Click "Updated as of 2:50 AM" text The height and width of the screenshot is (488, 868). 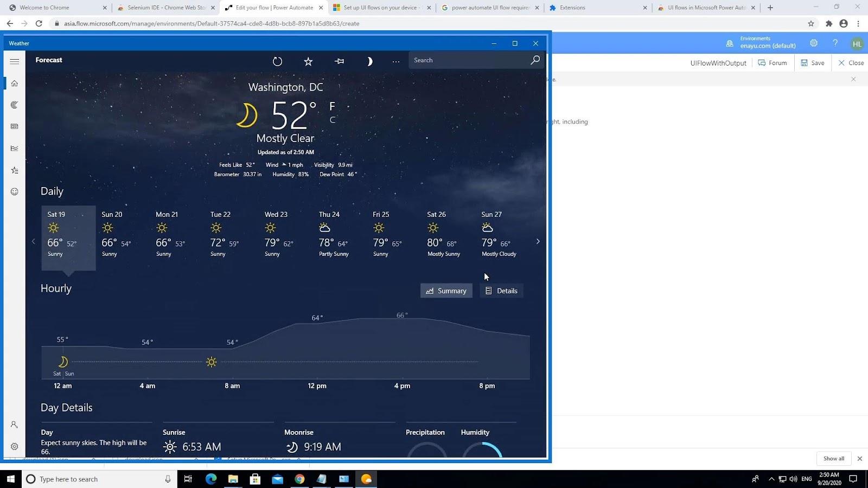(x=285, y=152)
